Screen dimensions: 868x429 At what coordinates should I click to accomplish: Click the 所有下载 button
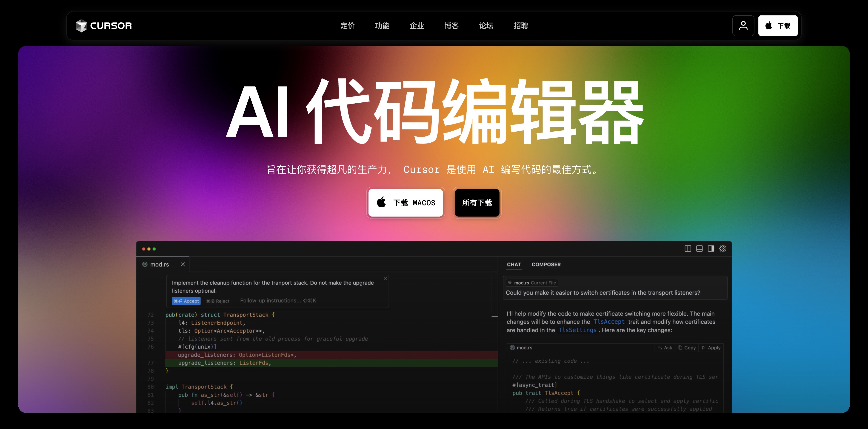(477, 203)
